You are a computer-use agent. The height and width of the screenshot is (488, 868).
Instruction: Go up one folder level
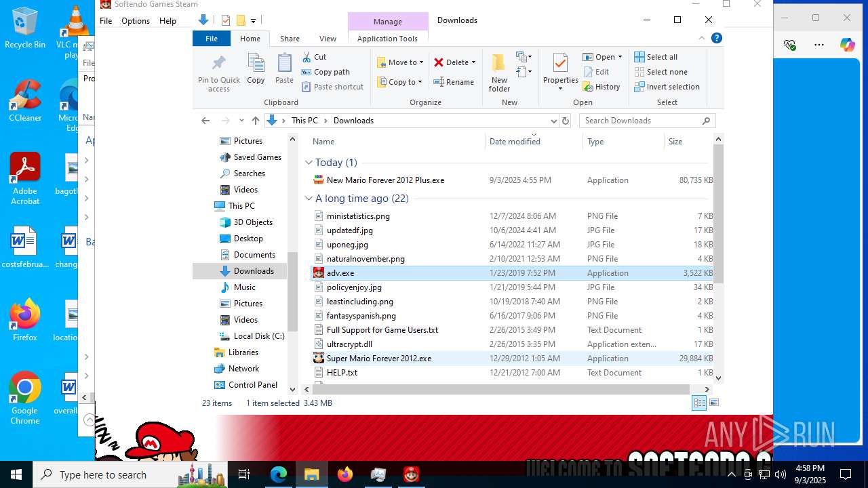(x=255, y=121)
